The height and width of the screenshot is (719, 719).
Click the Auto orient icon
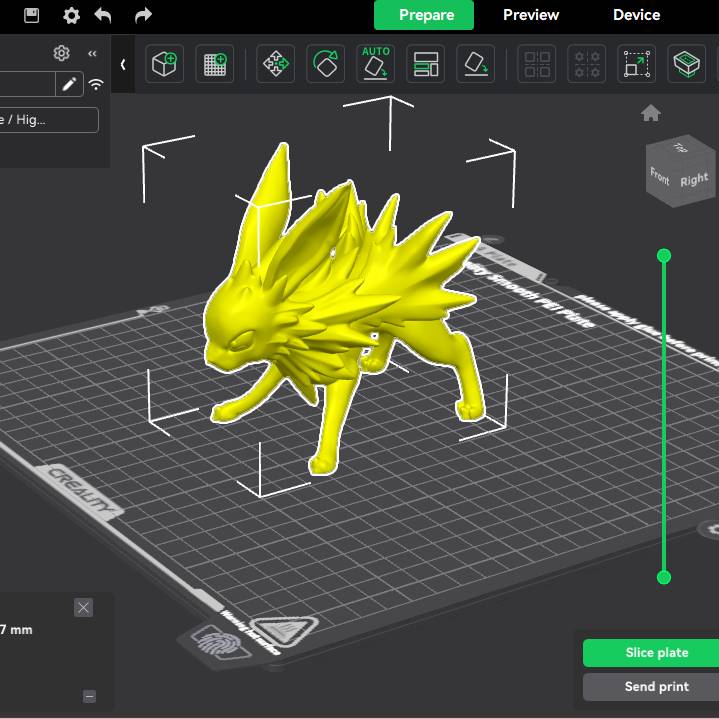point(376,64)
